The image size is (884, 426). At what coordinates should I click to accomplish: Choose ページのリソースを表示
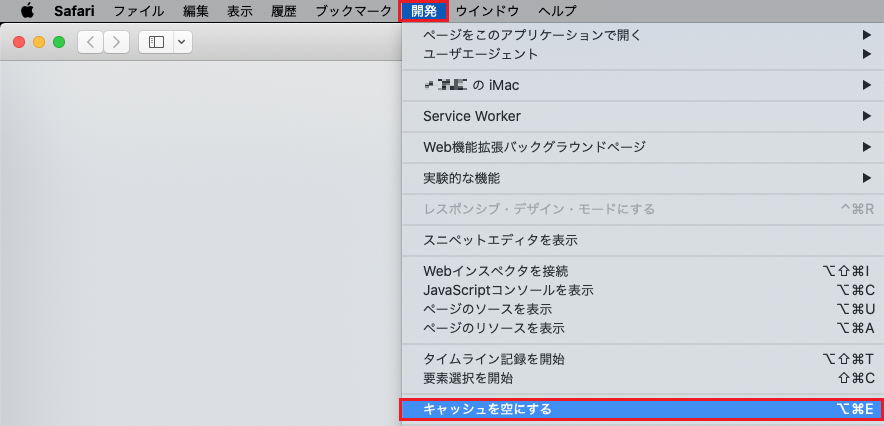(x=643, y=328)
